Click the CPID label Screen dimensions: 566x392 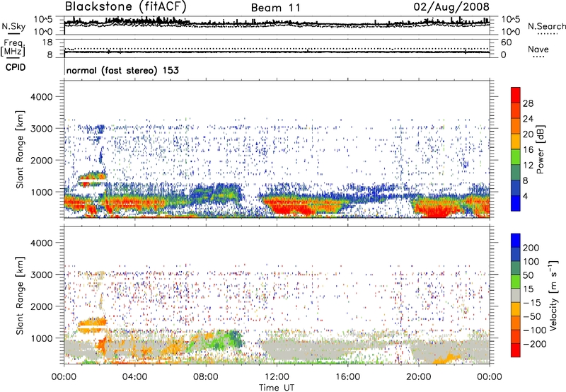16,67
